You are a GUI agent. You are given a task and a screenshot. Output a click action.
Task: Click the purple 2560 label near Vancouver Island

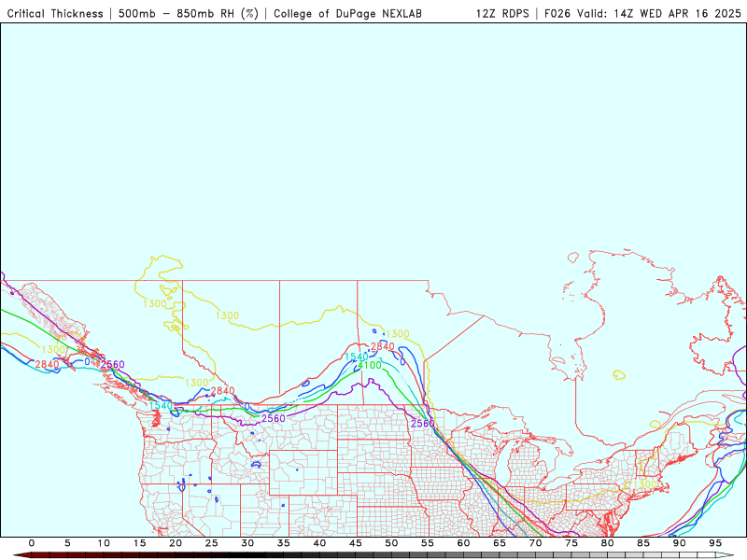coord(112,364)
